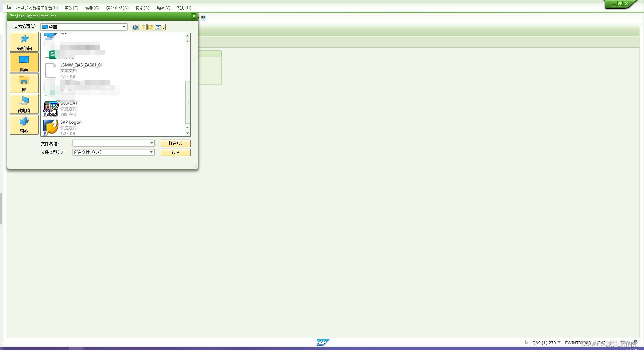Open the Look in (查找范围) dropdown

click(x=84, y=27)
